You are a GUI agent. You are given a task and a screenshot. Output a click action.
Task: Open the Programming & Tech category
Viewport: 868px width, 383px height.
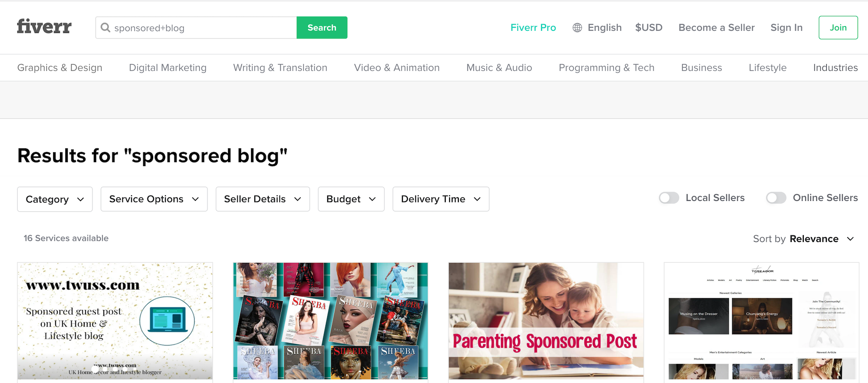tap(606, 68)
